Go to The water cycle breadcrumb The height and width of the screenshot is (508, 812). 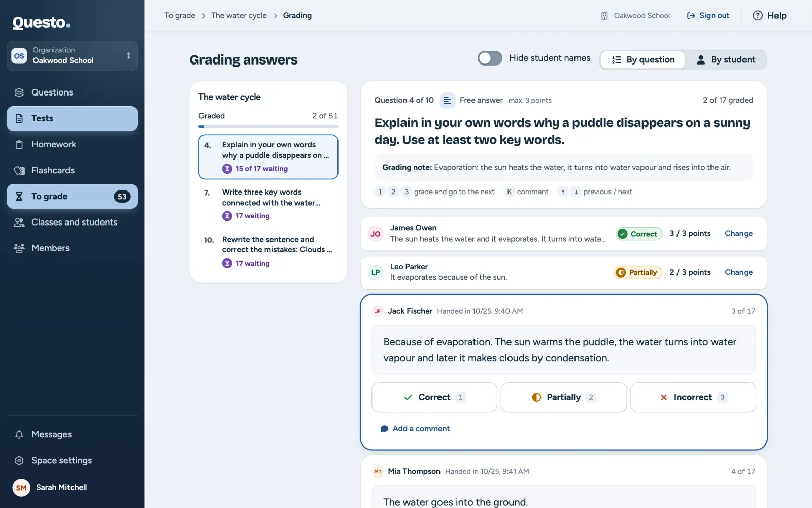[239, 16]
